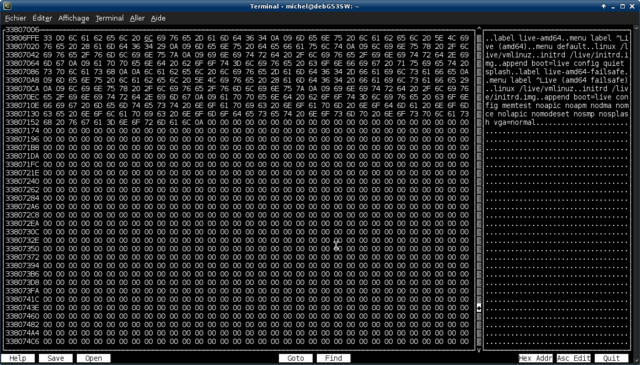Viewport: 640px width, 365px height.
Task: Click address 338071DA row label
Action: click(x=22, y=156)
